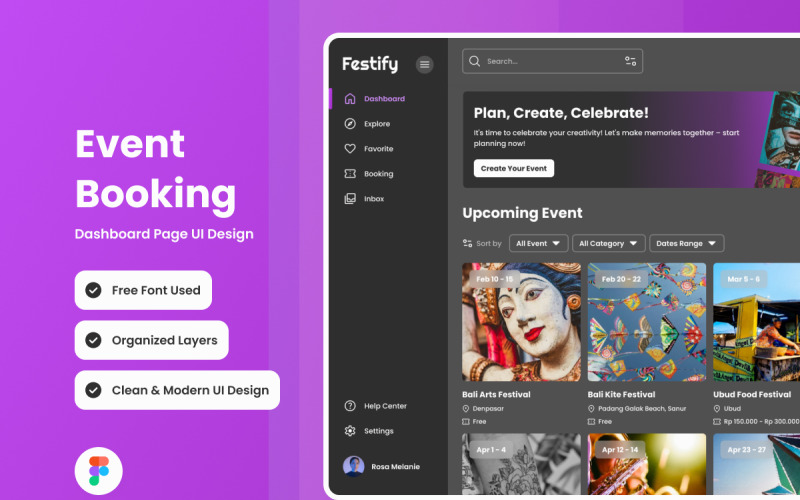Click the Inbox icon in sidebar

350,199
